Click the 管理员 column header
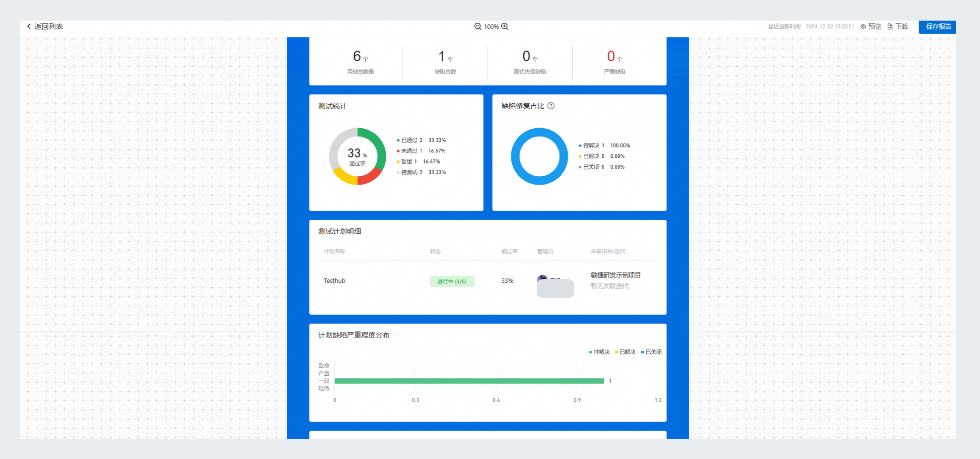 [x=545, y=251]
